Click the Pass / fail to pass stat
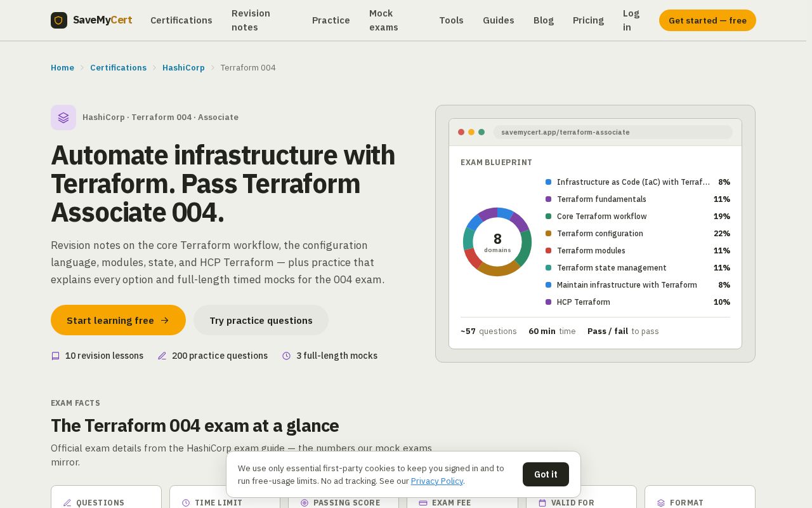Viewport: 812px width, 508px height. [623, 331]
